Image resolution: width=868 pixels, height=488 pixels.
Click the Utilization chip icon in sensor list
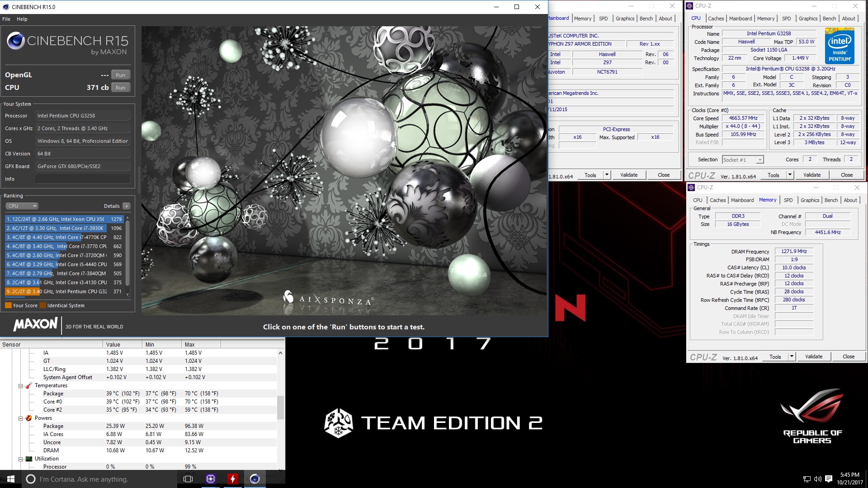click(28, 459)
